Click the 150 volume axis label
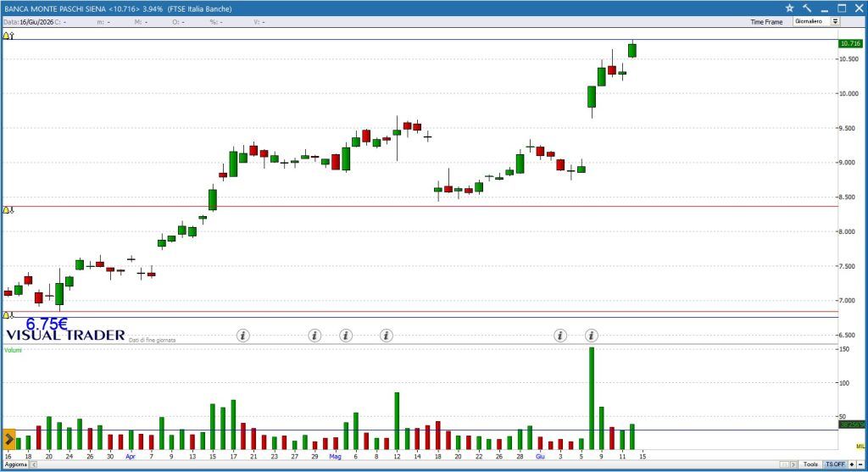Screen dimensions: 868x472 tap(844, 349)
